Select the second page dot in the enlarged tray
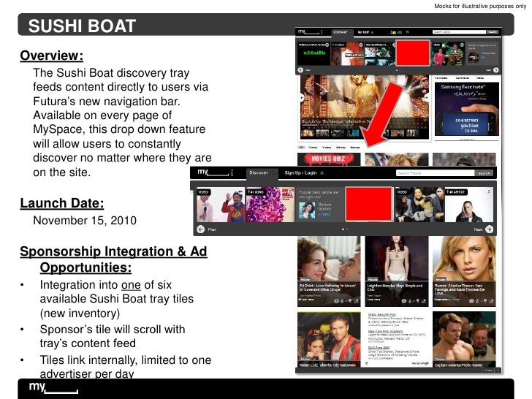Viewport: 532px width, 399px height. tap(347, 229)
